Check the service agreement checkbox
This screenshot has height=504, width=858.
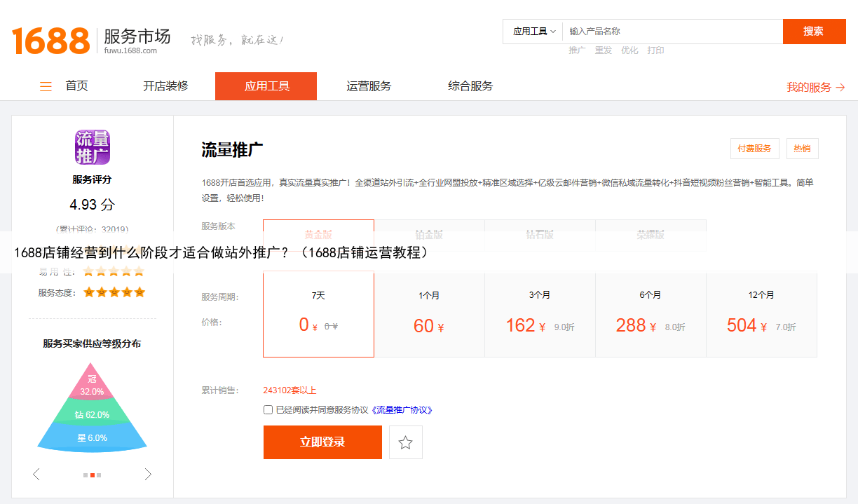pos(268,410)
